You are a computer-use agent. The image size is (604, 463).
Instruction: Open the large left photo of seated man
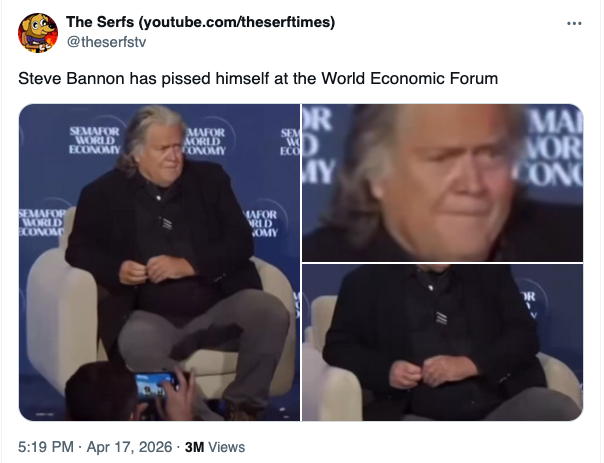click(159, 262)
